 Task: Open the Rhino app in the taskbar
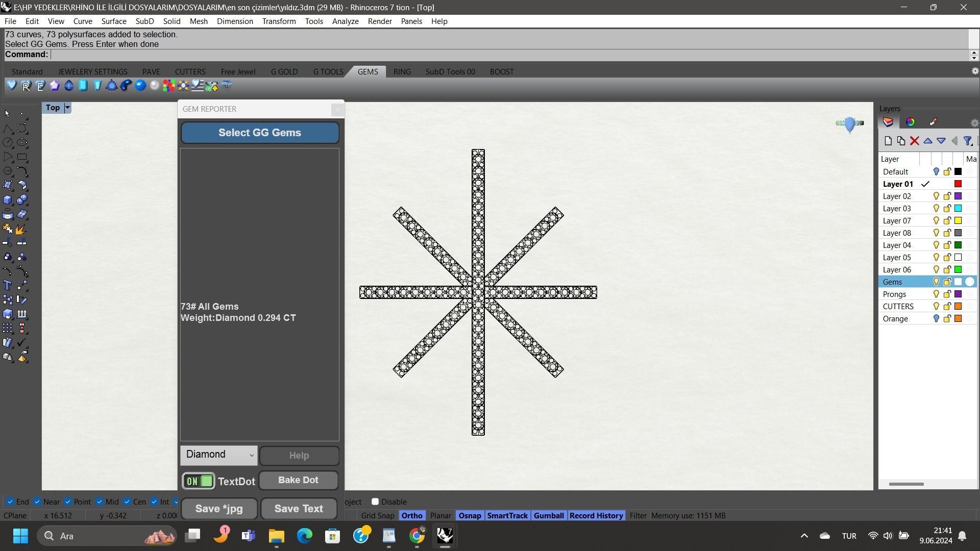coord(445,536)
